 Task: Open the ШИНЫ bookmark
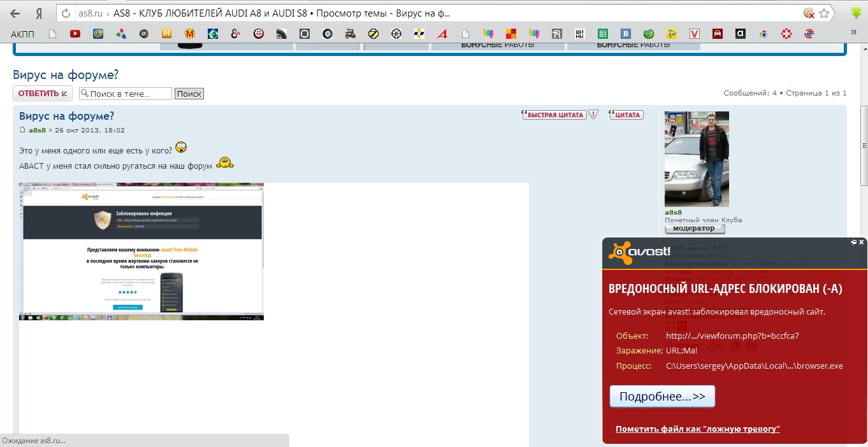point(579,34)
